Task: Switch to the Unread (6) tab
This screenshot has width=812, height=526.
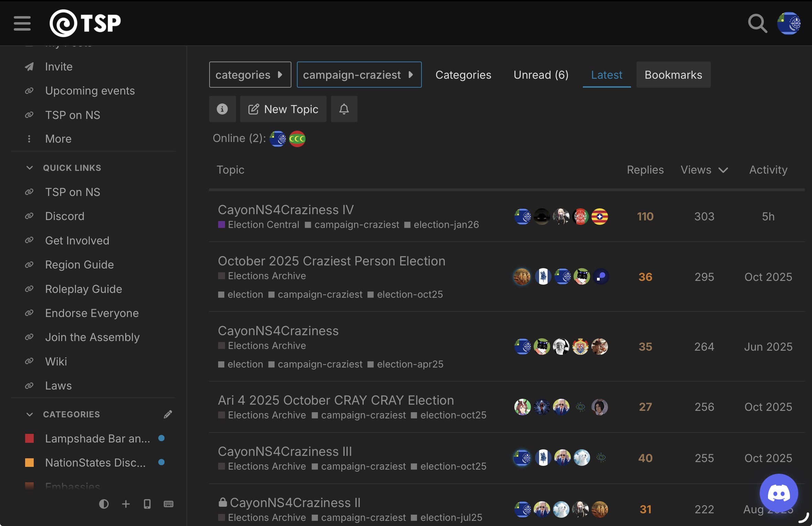Action: click(x=541, y=75)
